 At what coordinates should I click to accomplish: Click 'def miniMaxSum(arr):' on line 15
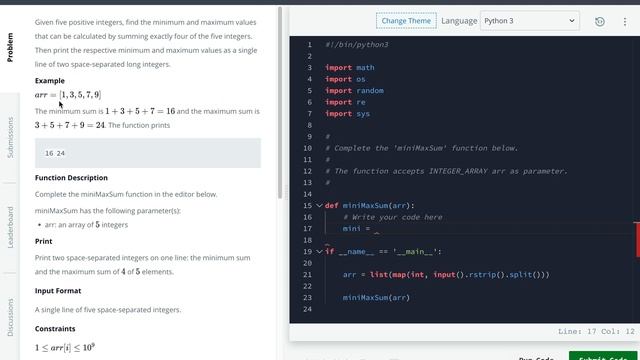(x=369, y=206)
